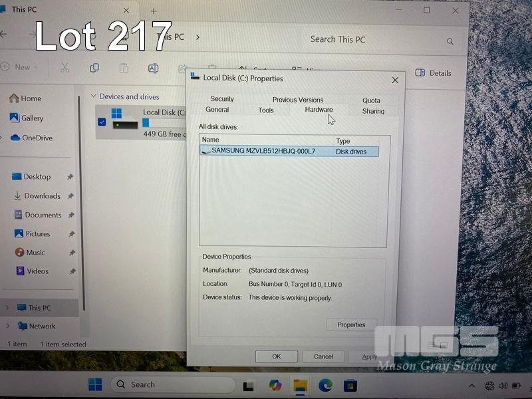Click the taskbar Search box

[x=173, y=384]
